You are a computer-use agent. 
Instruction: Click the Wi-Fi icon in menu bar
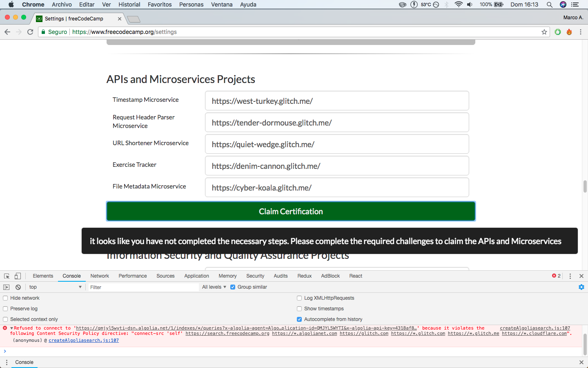coord(459,4)
